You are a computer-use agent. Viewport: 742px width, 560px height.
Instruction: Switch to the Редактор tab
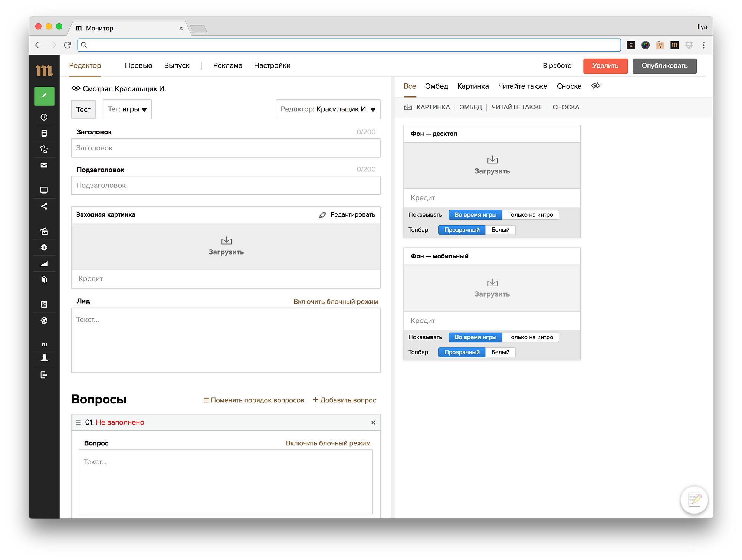(85, 66)
